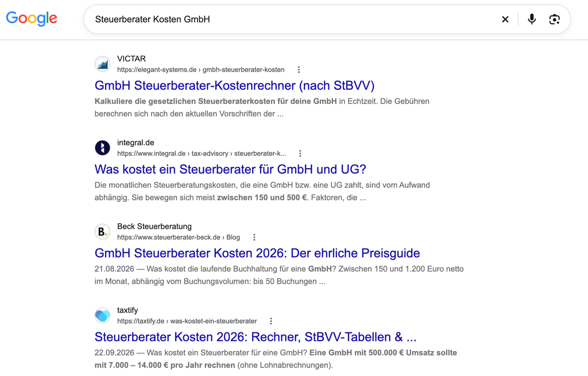Click the VICTAR site favicon
This screenshot has width=588, height=376.
(x=102, y=64)
